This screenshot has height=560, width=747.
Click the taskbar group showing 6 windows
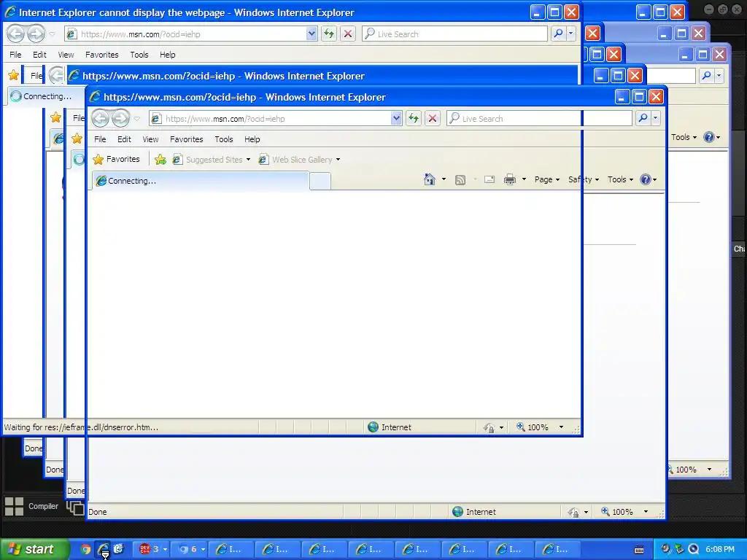pyautogui.click(x=190, y=549)
